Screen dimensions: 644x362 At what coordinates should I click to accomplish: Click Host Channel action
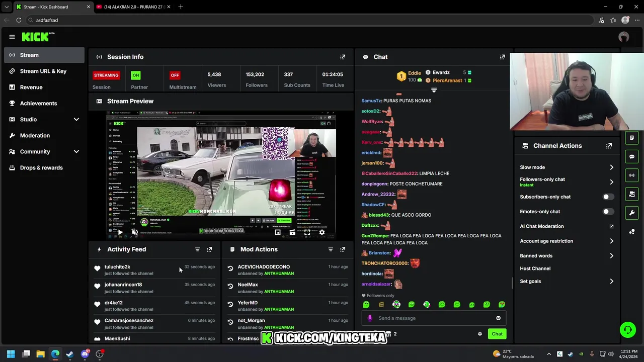[x=535, y=268]
